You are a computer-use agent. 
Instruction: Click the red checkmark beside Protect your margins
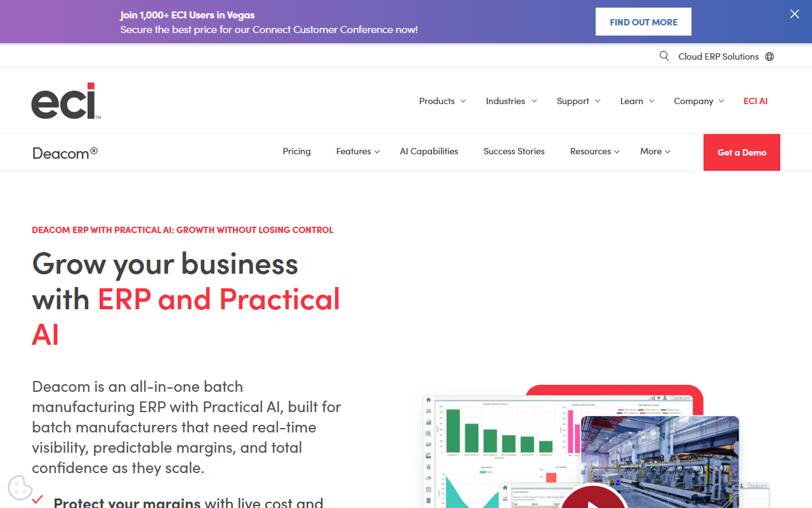37,499
